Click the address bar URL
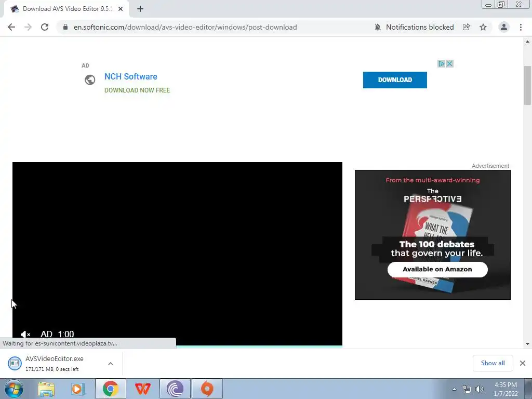Viewport: 532px width, 399px height. [185, 27]
